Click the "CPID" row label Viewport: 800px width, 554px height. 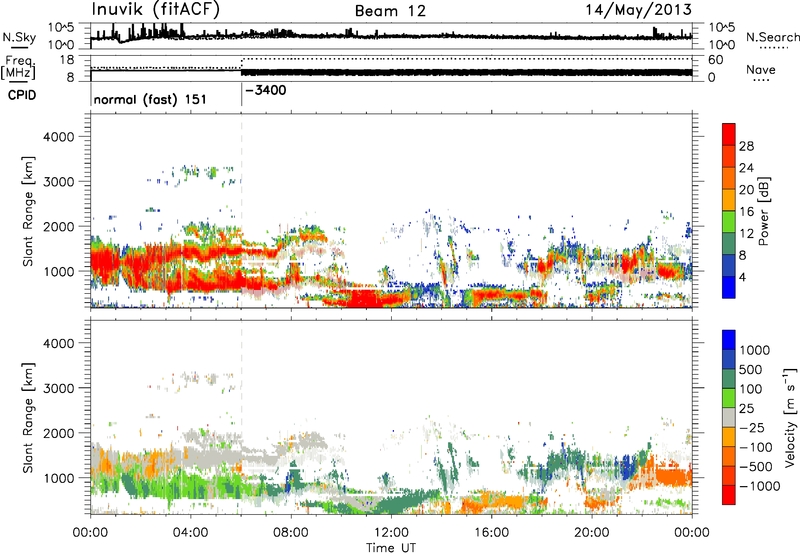click(22, 95)
